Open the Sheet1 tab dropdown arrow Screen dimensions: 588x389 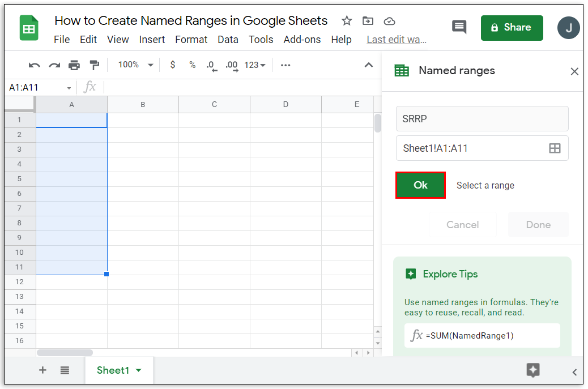pos(139,370)
